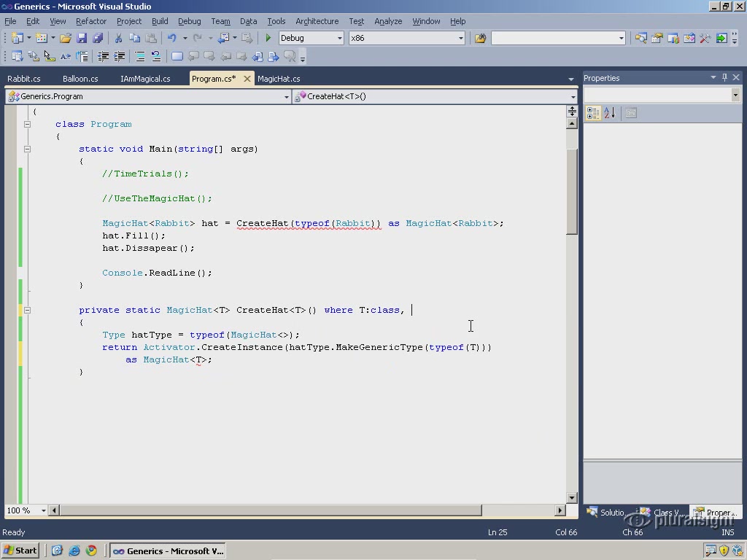The width and height of the screenshot is (747, 560).
Task: Open the Architecture menu
Action: pyautogui.click(x=317, y=21)
